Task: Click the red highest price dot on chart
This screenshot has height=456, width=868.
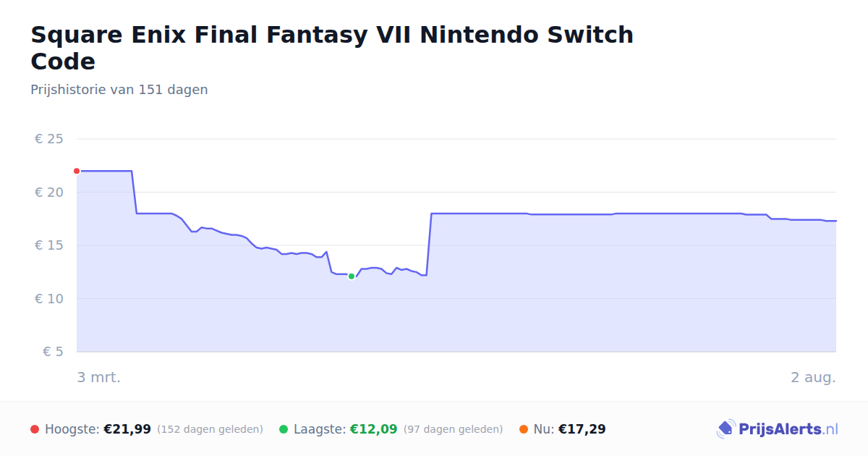Action: (x=77, y=171)
